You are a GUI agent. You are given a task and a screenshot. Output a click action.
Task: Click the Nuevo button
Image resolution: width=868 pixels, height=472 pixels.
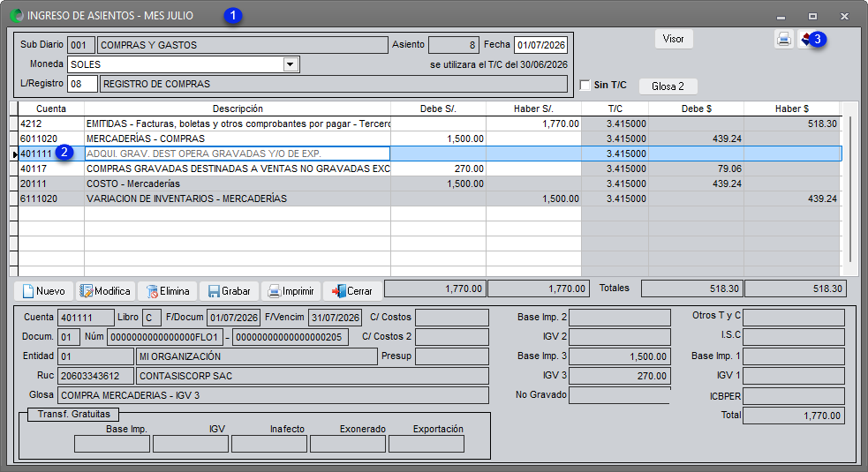43,291
